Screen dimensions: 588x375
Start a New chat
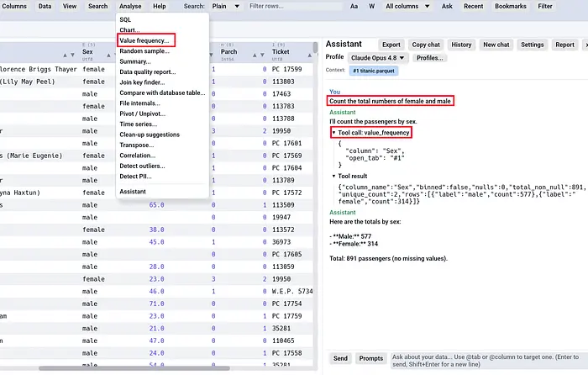(496, 45)
